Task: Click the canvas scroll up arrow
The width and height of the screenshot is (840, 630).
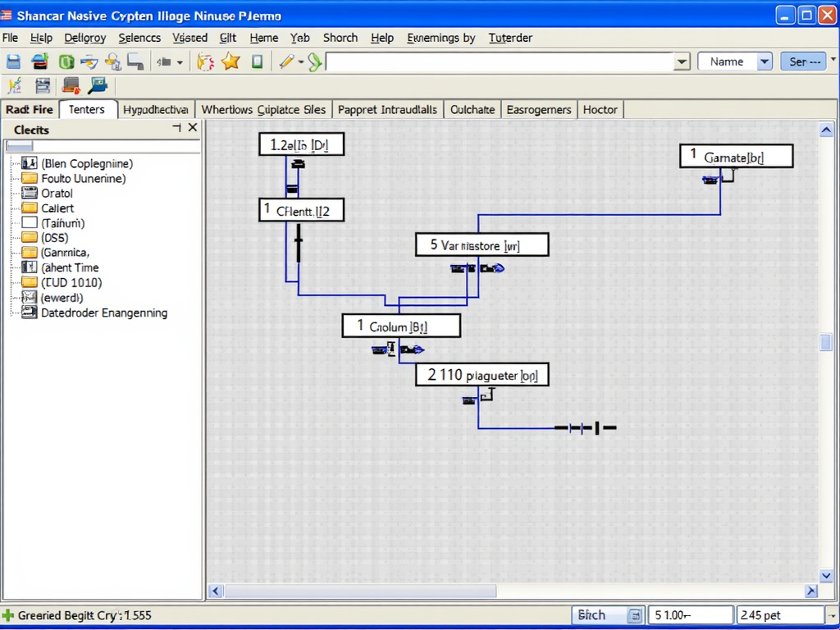Action: (825, 130)
